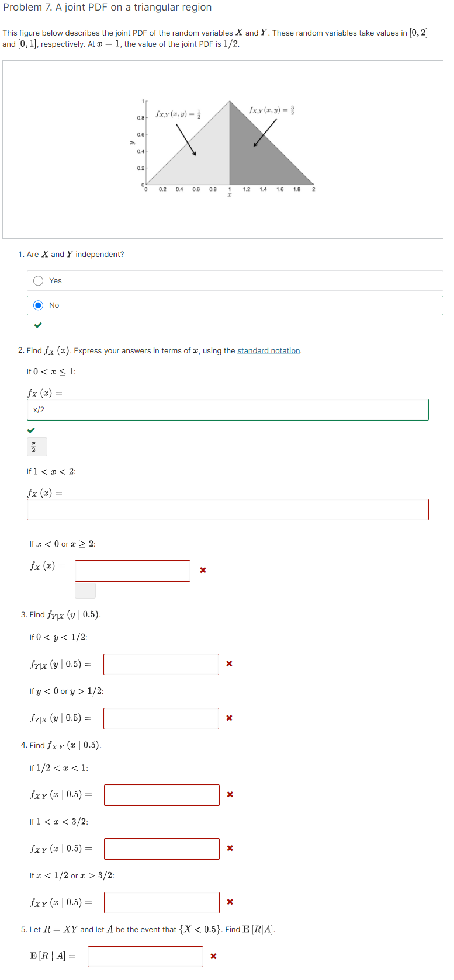Click the E[R|A] answer input field
Image resolution: width=454 pixels, height=980 pixels.
[x=145, y=956]
